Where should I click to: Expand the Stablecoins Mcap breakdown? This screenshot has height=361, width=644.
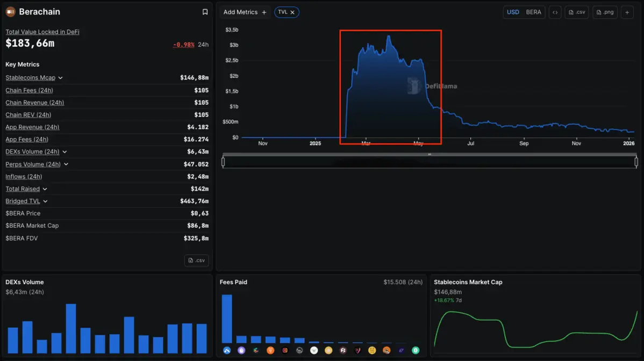click(x=61, y=78)
